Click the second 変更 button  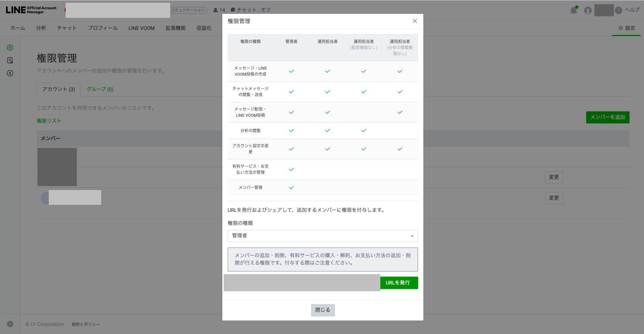pos(554,198)
